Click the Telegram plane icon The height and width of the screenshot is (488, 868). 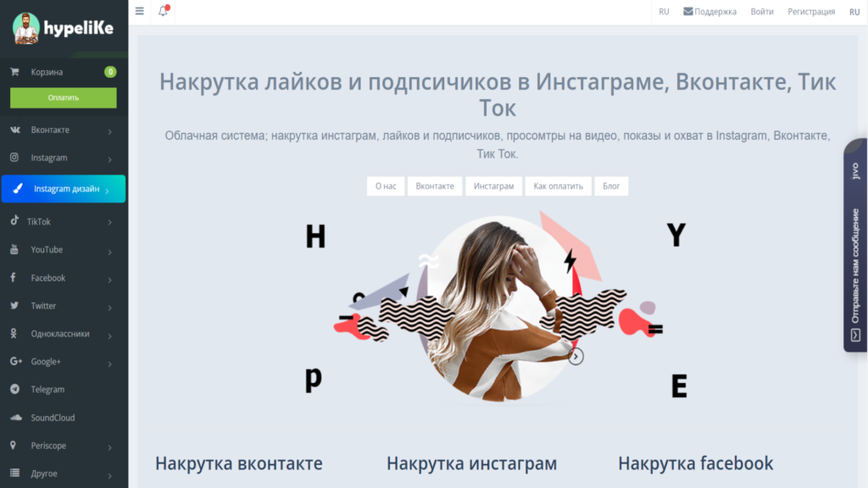[14, 389]
